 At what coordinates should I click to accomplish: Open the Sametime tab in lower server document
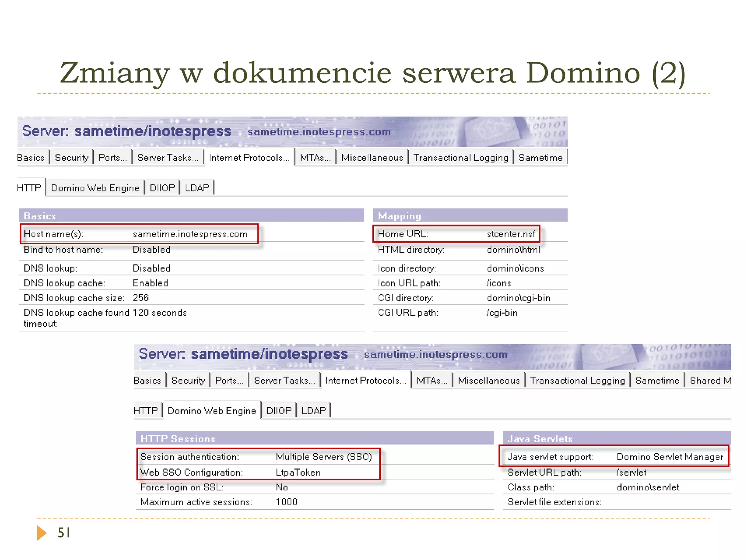pyautogui.click(x=657, y=380)
